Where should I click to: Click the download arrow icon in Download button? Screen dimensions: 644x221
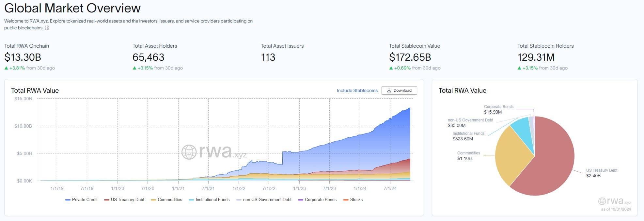tap(389, 90)
